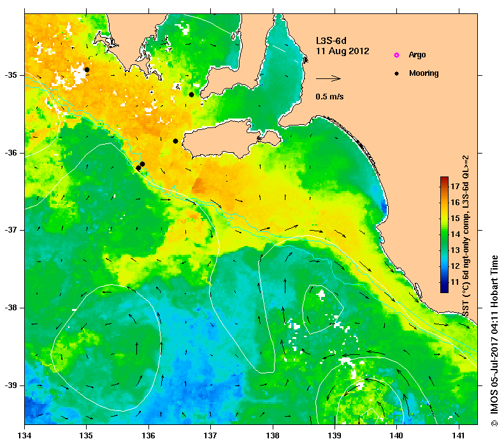Click the magenta Argo circle legend symbol

(397, 55)
